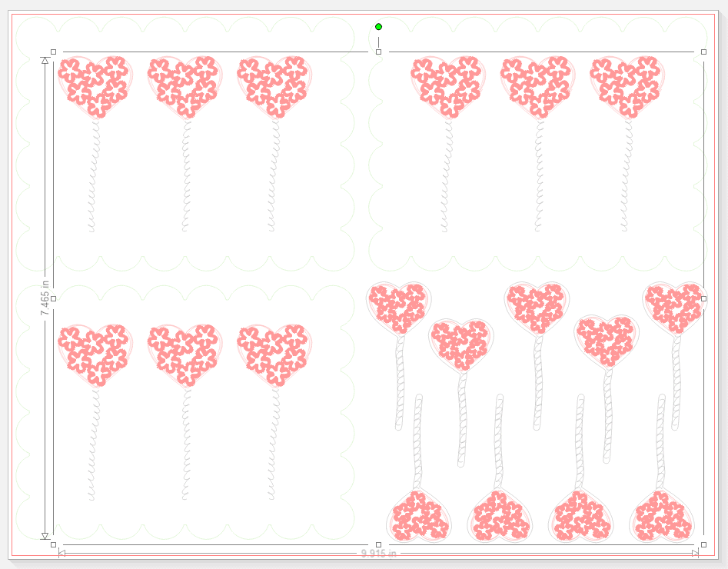
Task: Click the green rotation handle above the selection
Action: [378, 27]
